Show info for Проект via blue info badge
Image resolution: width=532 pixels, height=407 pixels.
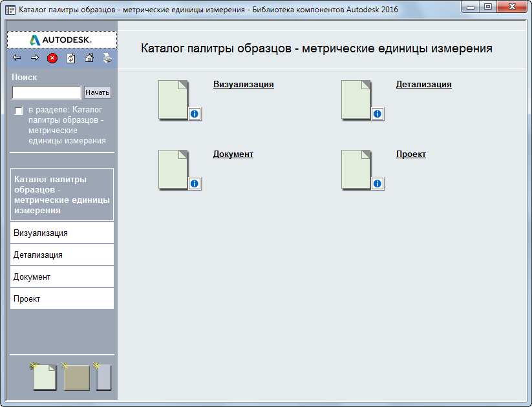coord(378,183)
